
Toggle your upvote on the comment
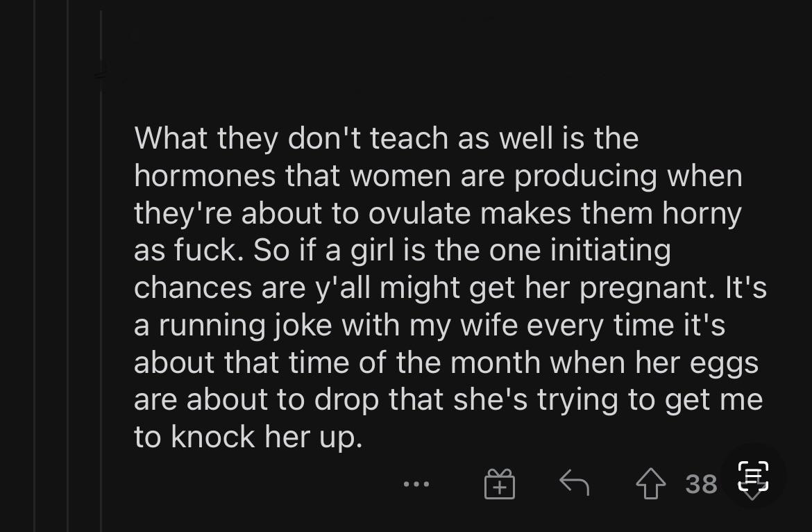[x=650, y=483]
